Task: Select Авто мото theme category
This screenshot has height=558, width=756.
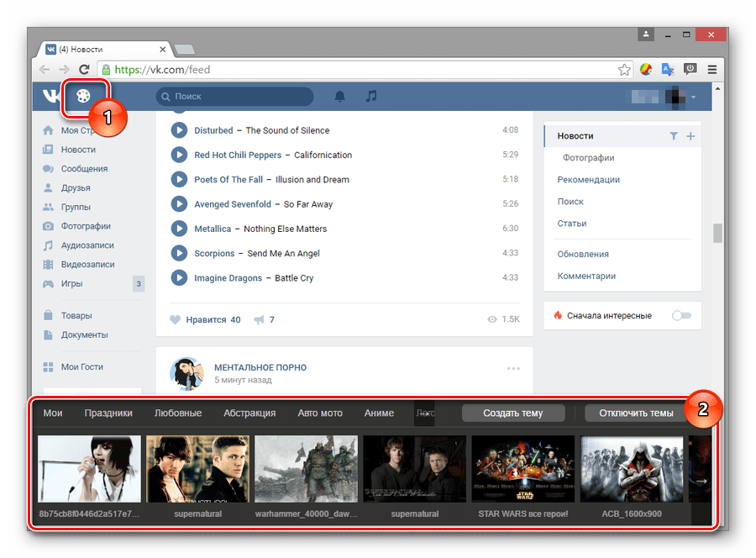Action: tap(320, 413)
